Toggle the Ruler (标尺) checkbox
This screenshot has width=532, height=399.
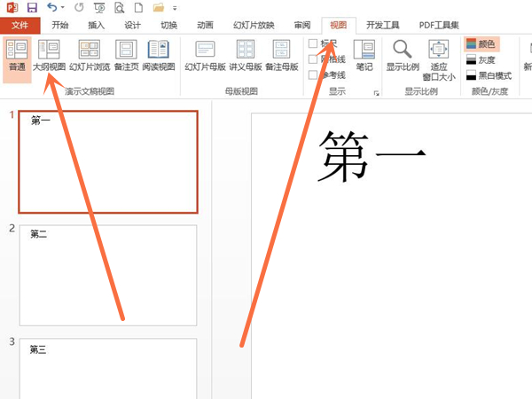(313, 43)
